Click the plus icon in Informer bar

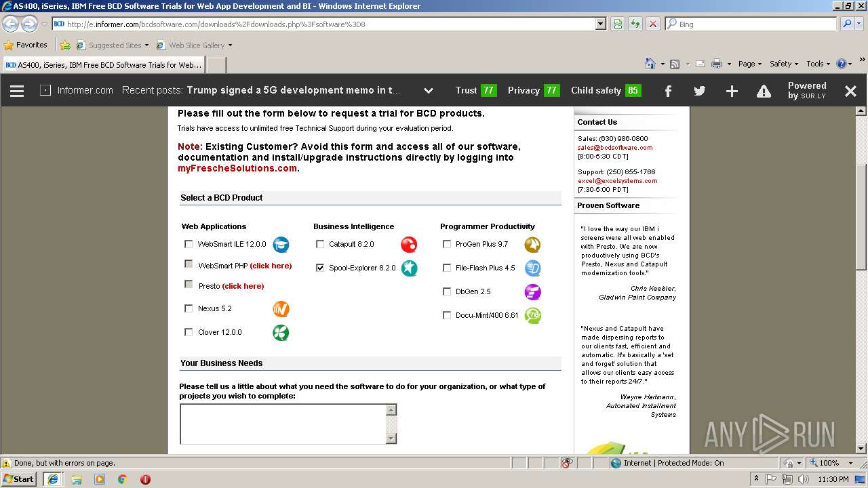(x=732, y=91)
